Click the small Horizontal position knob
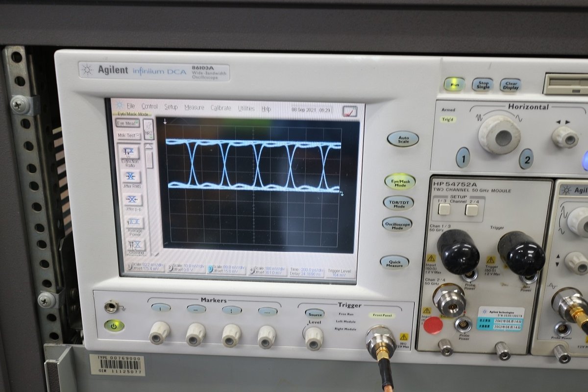The height and width of the screenshot is (392, 588). point(565,137)
